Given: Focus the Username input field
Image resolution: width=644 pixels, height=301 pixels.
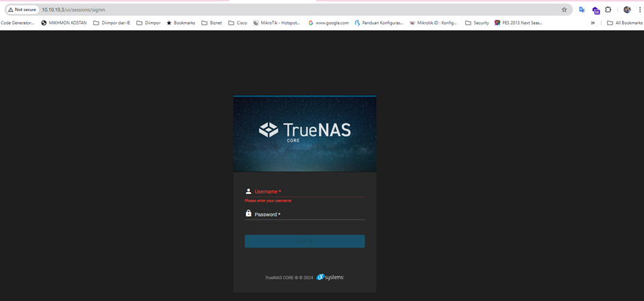Looking at the screenshot, I should (308, 191).
